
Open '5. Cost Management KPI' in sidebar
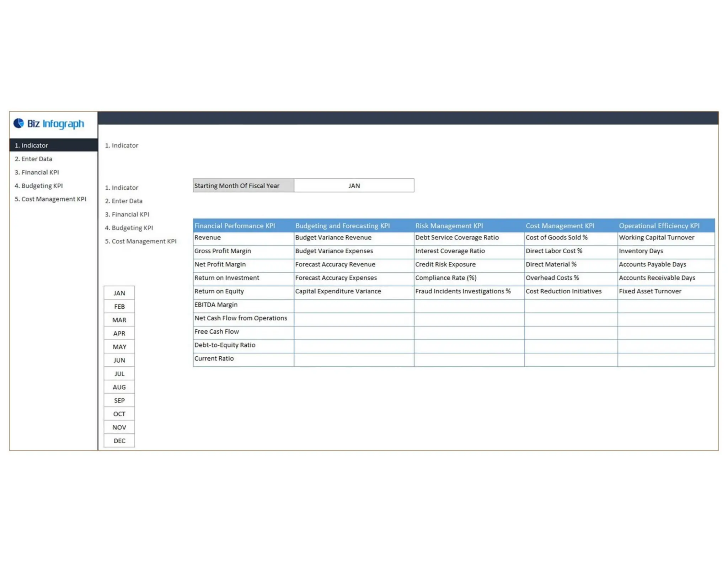(53, 199)
